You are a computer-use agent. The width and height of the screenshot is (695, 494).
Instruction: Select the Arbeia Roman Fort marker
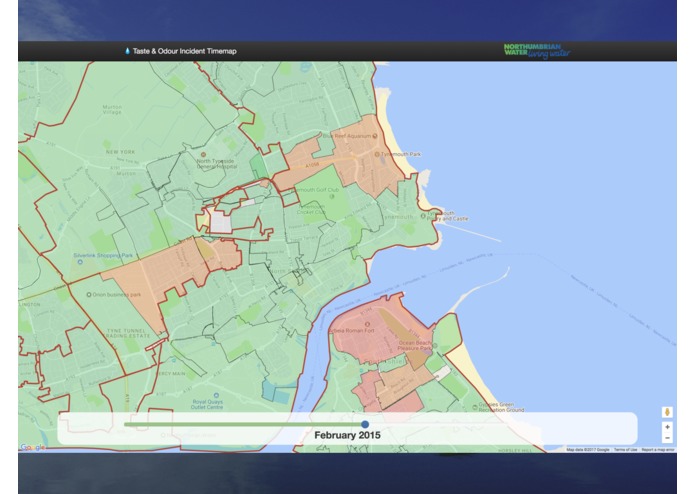pyautogui.click(x=367, y=324)
